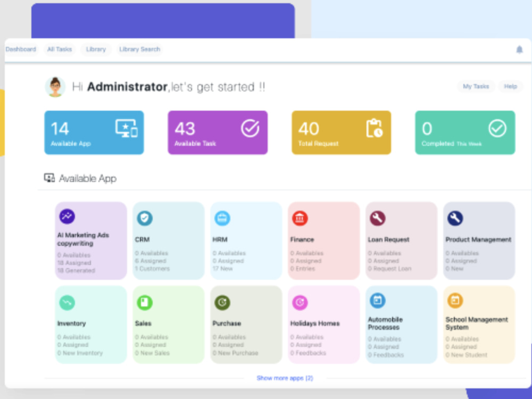Click '18 Generated' in AI Marketing card
This screenshot has height=399, width=532.
click(76, 270)
